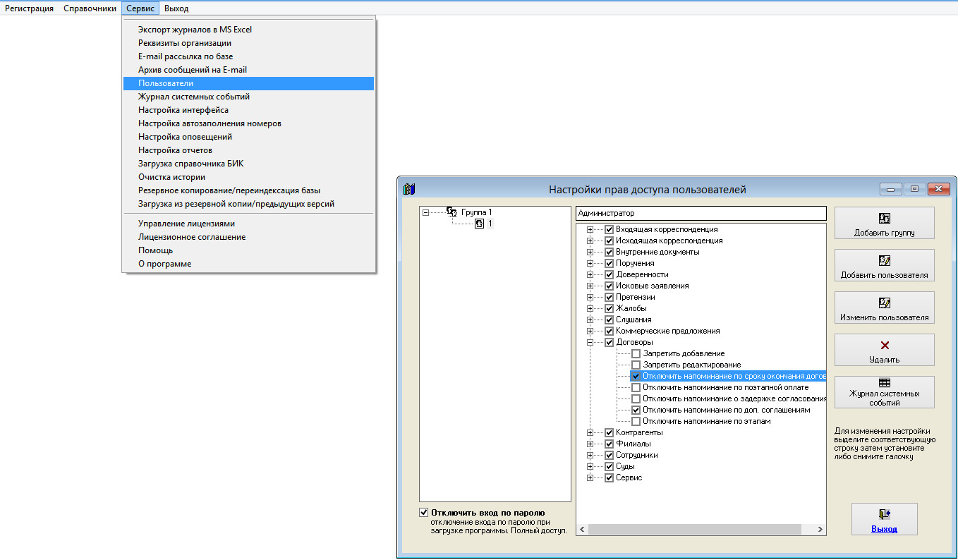Select О программе from the menu
Screen dimensions: 958x560
pos(248,264)
